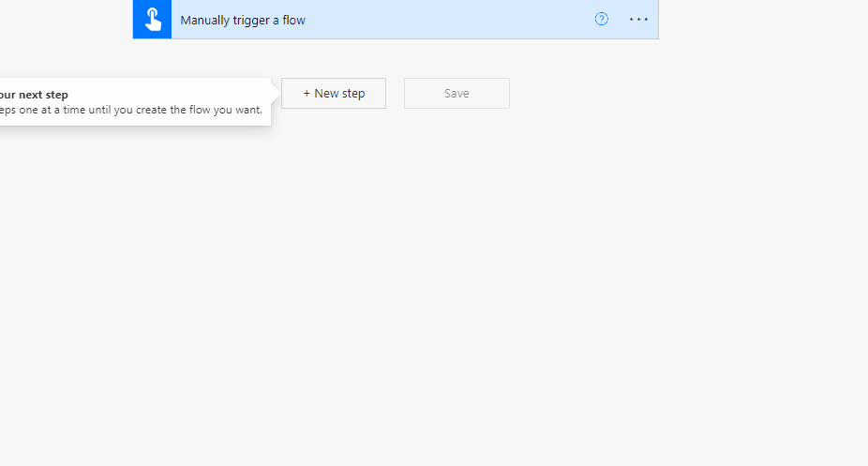Open the trigger's ellipsis menu
Image resolution: width=868 pixels, height=466 pixels.
click(638, 19)
